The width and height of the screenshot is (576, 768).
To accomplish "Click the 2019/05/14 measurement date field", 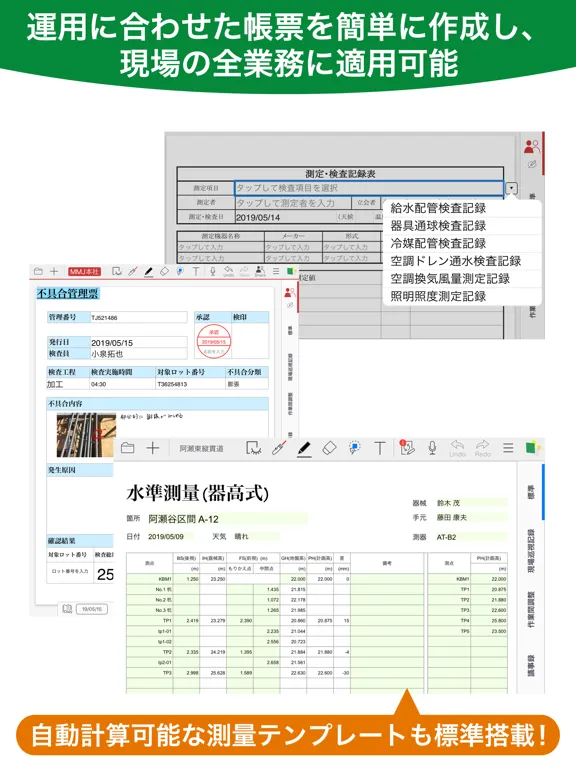I will [x=258, y=217].
